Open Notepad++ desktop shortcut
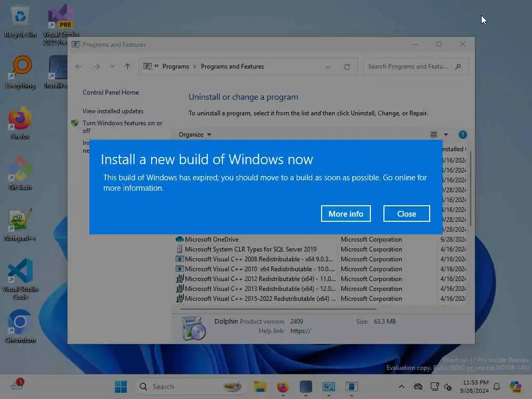Screen dimensions: 532x399 tap(20, 224)
